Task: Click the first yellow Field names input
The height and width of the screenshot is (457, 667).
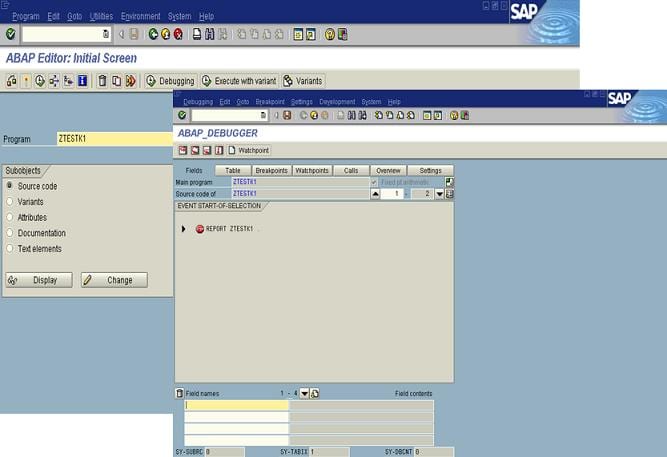Action: coord(237,405)
